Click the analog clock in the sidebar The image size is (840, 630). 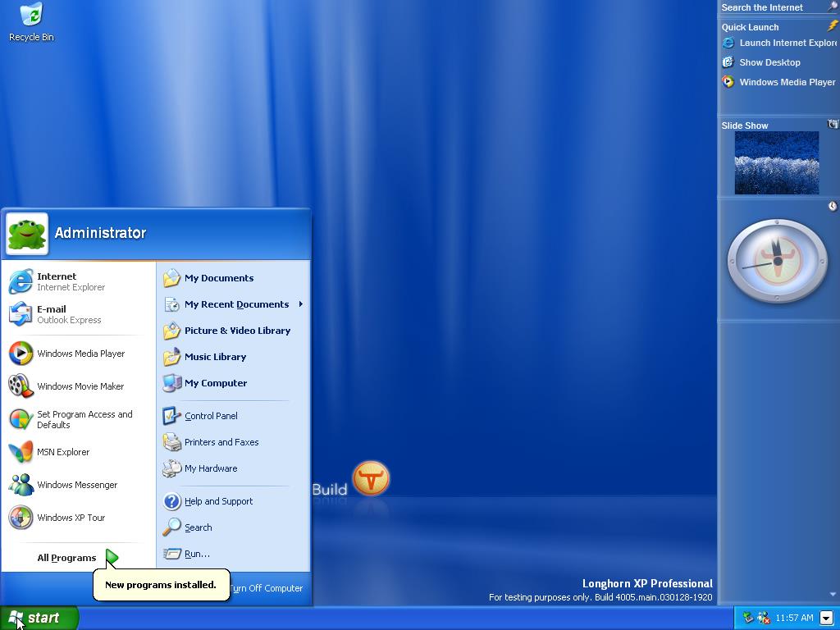tap(778, 262)
